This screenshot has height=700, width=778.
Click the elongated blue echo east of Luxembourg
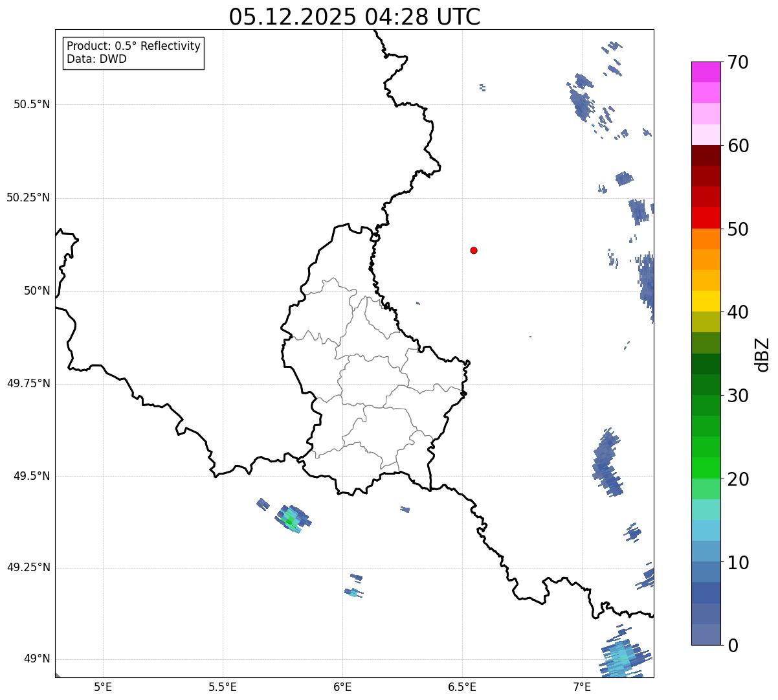(x=607, y=462)
